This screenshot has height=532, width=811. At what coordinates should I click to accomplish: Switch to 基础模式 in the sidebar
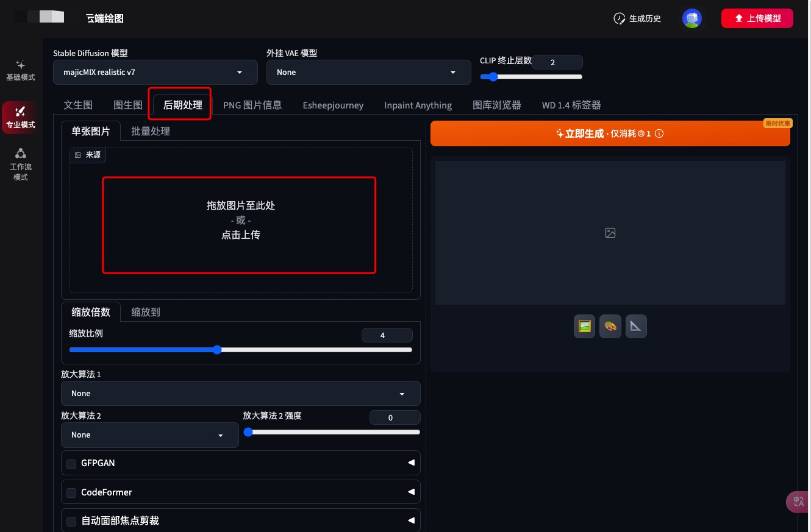coord(20,70)
